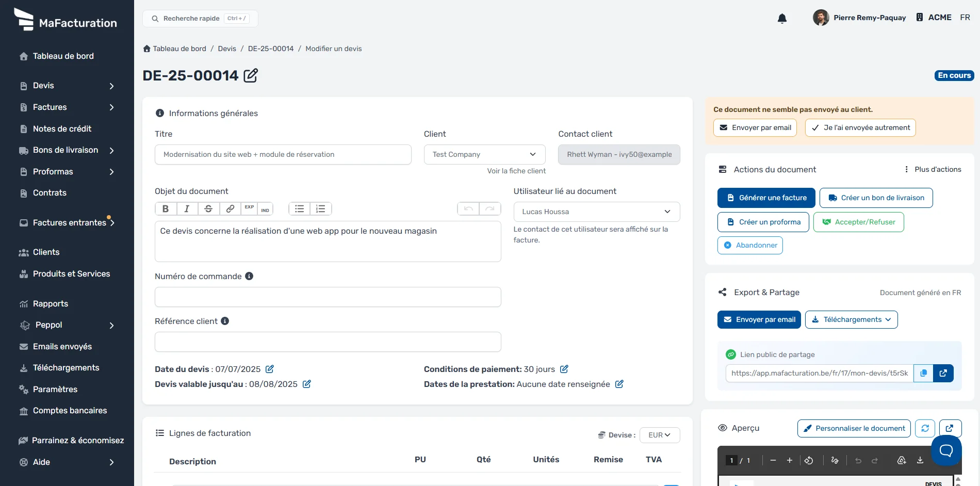
Task: Insert a link via the chain icon
Action: click(230, 209)
